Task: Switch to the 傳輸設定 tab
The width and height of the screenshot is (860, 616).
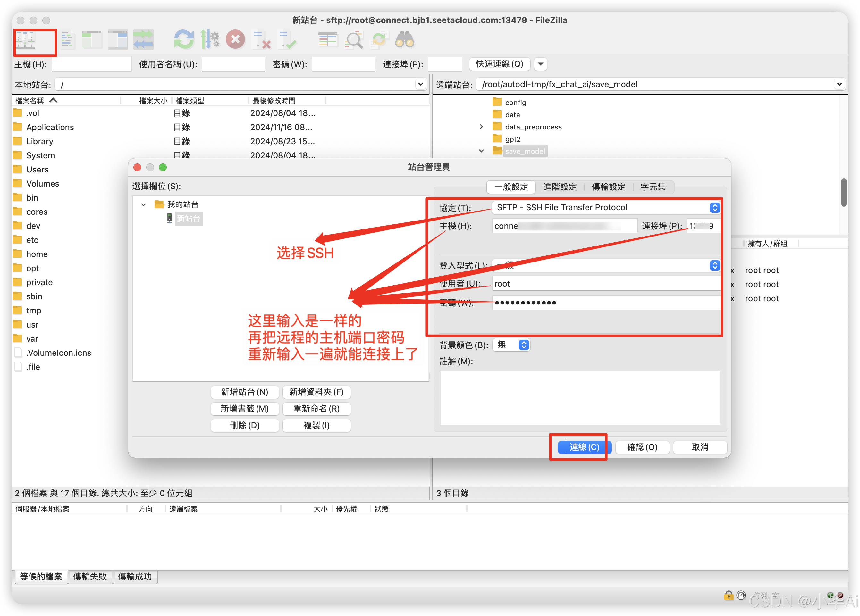Action: [x=608, y=187]
